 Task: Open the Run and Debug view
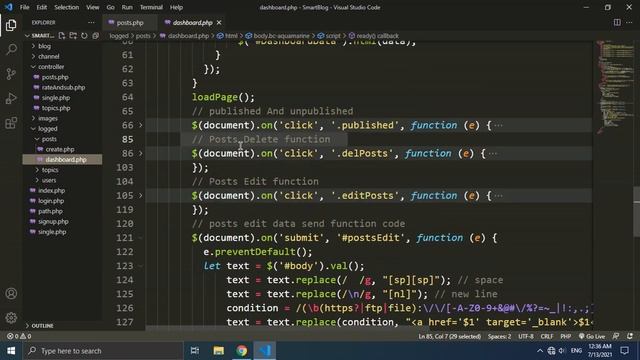pyautogui.click(x=11, y=98)
